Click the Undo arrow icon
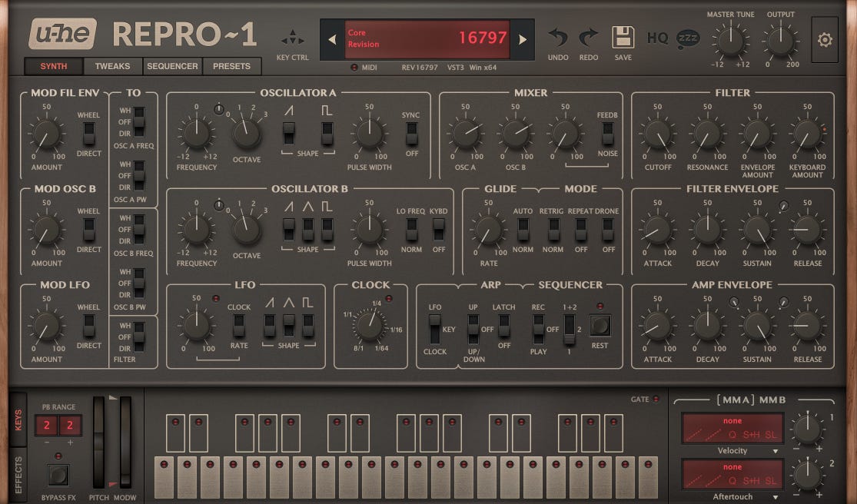Viewport: 857px width, 504px height. (x=558, y=38)
